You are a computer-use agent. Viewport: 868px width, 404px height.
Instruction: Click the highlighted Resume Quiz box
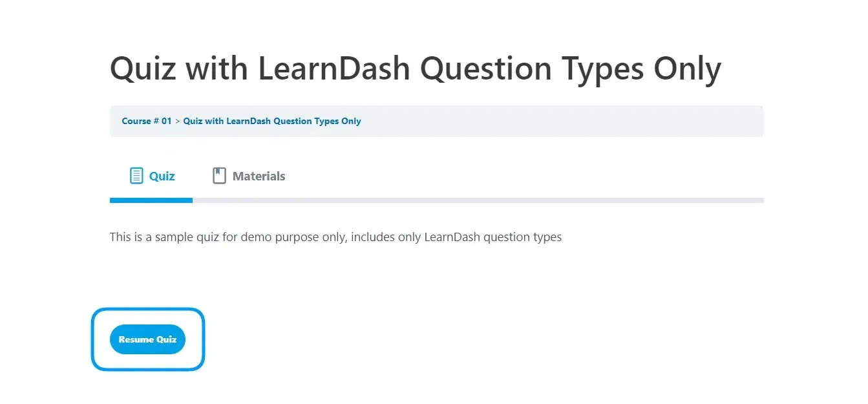pyautogui.click(x=148, y=339)
